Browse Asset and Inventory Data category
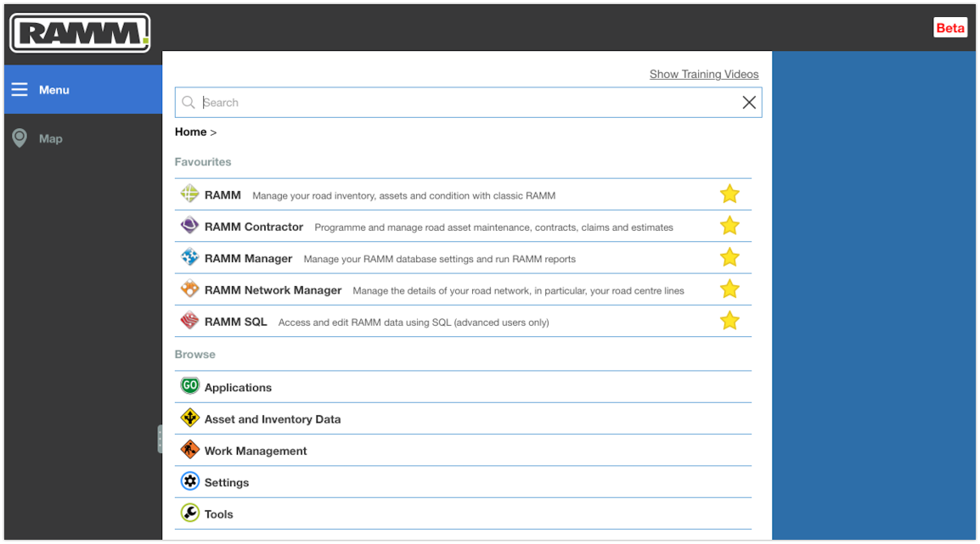This screenshot has width=980, height=544. point(463,419)
